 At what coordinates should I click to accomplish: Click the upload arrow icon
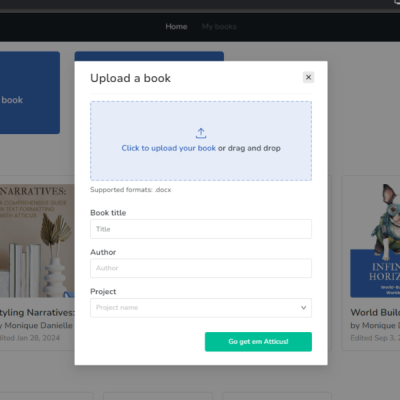[201, 133]
